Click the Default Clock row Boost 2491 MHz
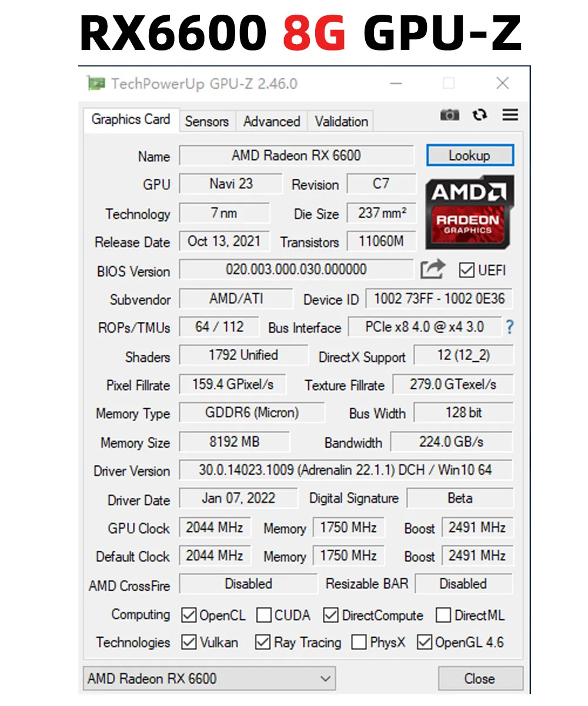The height and width of the screenshot is (706, 588). click(x=477, y=556)
